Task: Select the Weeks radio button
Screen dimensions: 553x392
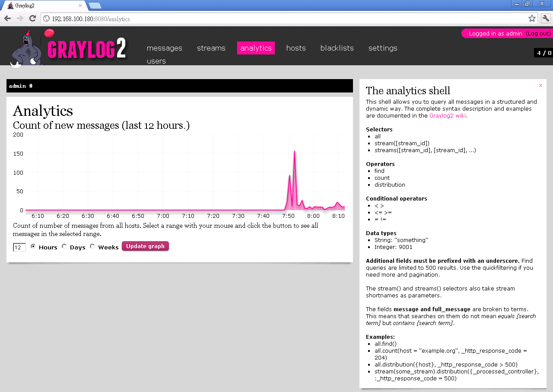Action: click(92, 246)
